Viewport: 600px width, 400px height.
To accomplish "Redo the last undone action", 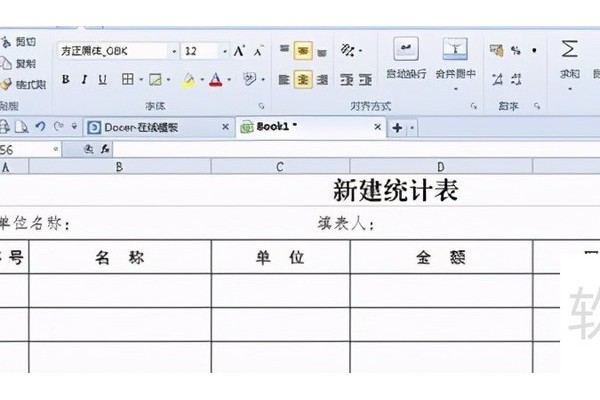I will click(59, 126).
